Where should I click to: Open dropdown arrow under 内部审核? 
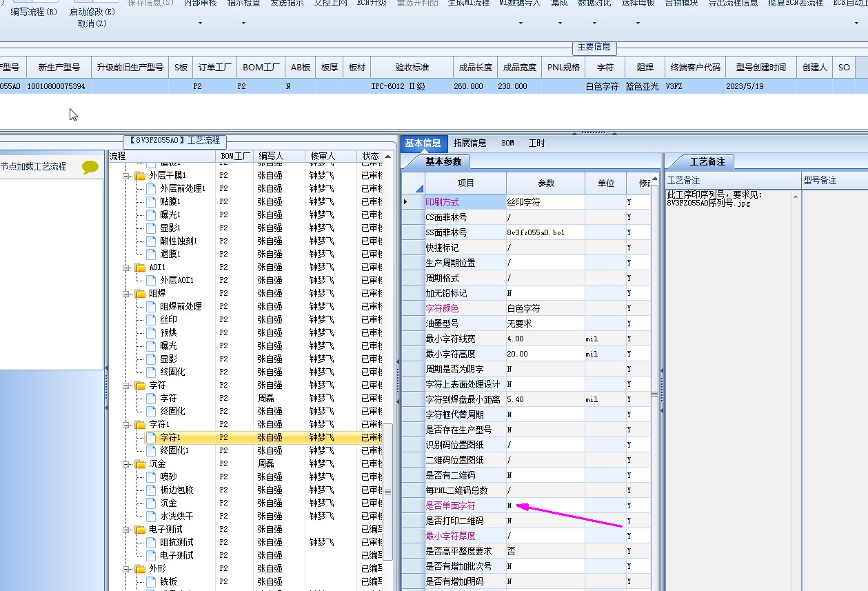(x=200, y=23)
